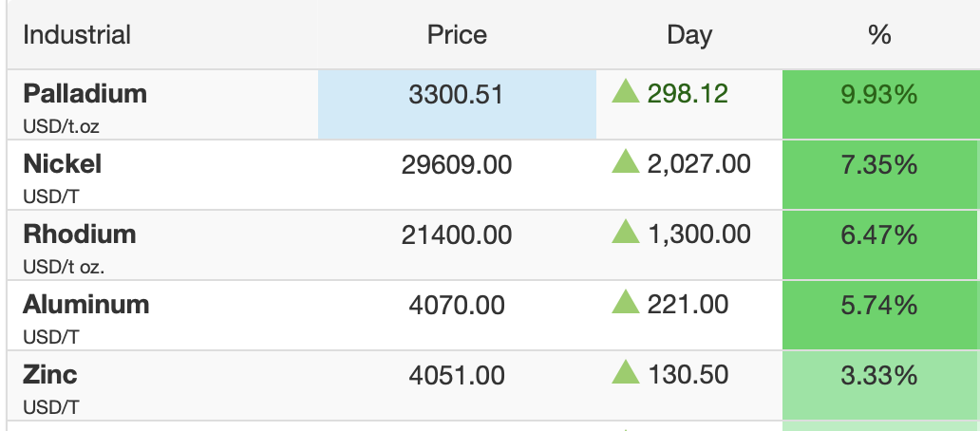Sort by the Day column header
This screenshot has width=980, height=431.
(x=688, y=35)
